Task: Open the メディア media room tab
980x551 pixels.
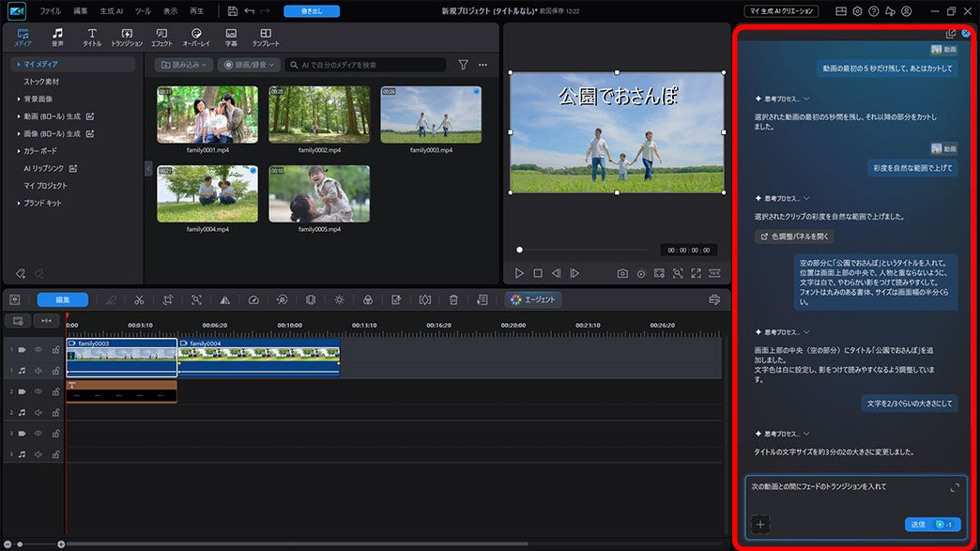Action: [23, 37]
